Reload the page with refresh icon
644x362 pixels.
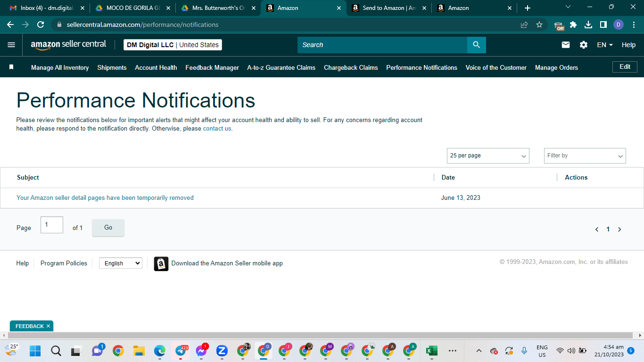point(41,25)
